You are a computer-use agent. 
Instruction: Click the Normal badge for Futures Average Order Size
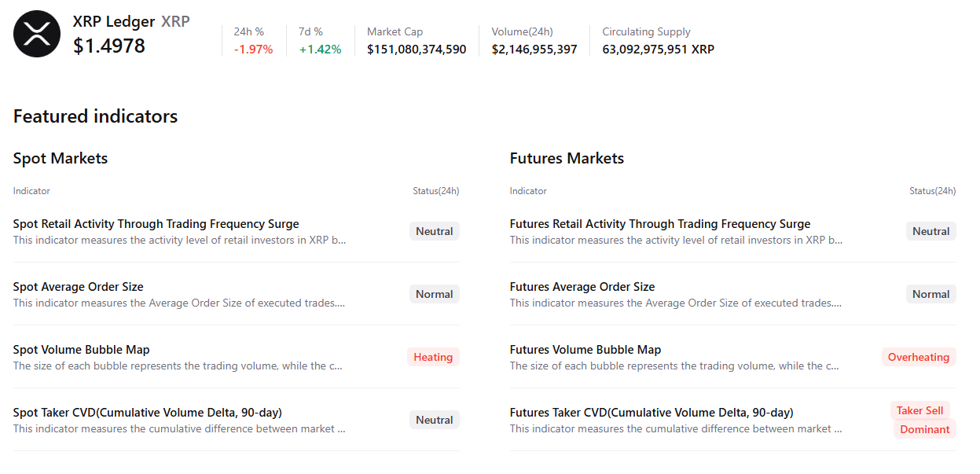[x=931, y=294]
